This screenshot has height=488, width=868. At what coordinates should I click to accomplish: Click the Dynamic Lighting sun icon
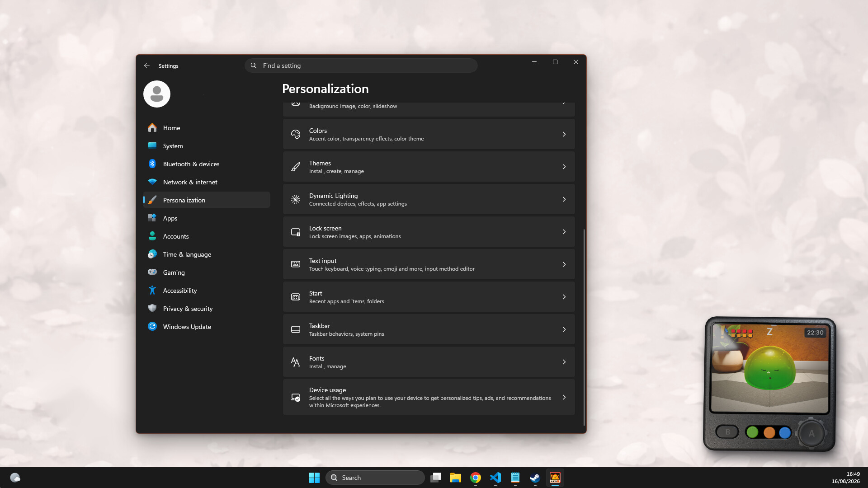click(296, 199)
